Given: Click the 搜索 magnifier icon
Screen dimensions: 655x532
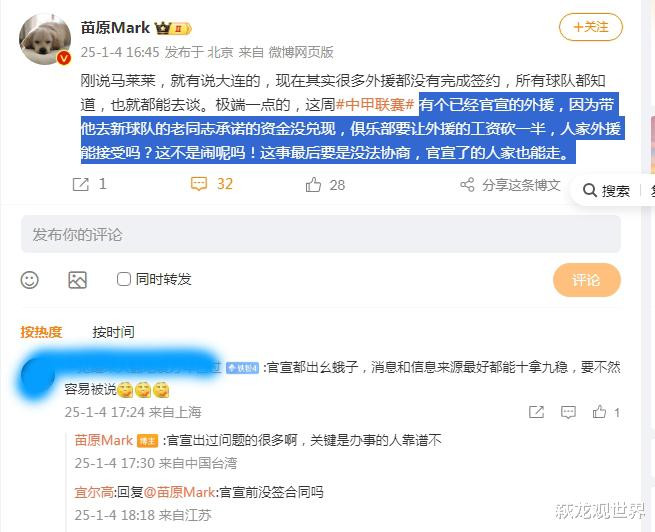Looking at the screenshot, I should click(589, 190).
